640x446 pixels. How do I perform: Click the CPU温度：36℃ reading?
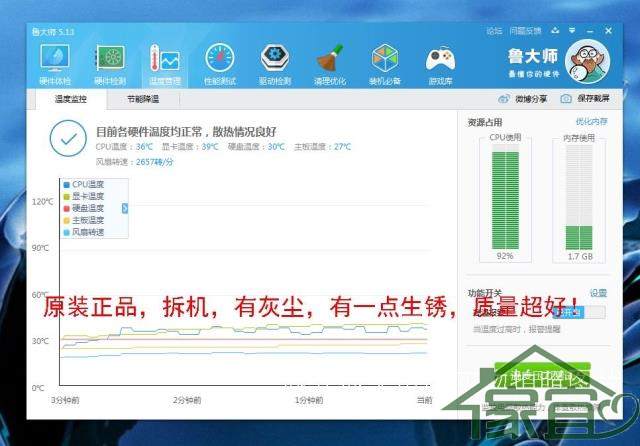coord(124,147)
